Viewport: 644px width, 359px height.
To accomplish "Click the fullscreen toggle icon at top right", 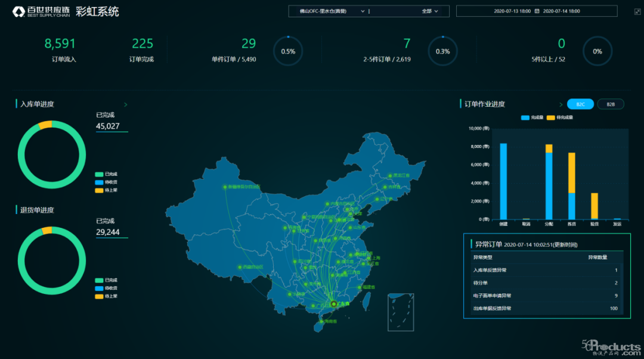I will 637,11.
